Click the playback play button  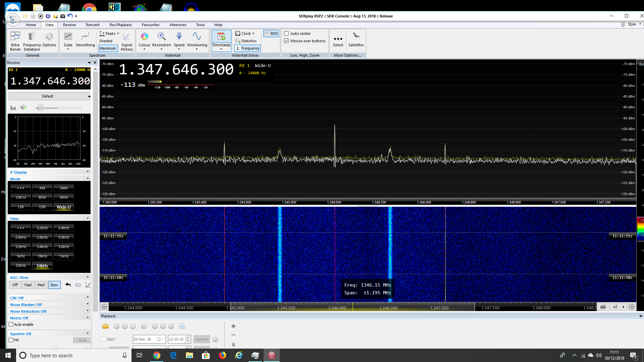116,326
